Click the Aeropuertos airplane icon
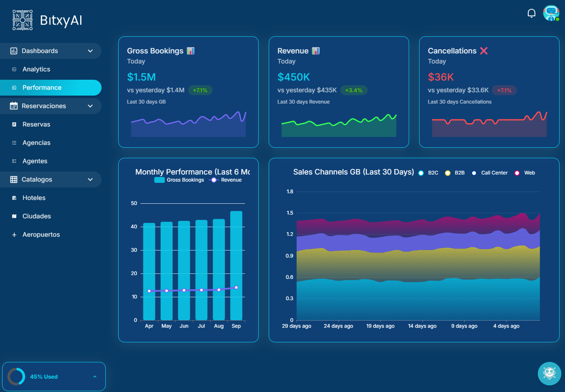Screen dimensions: 565x392 pos(14,235)
